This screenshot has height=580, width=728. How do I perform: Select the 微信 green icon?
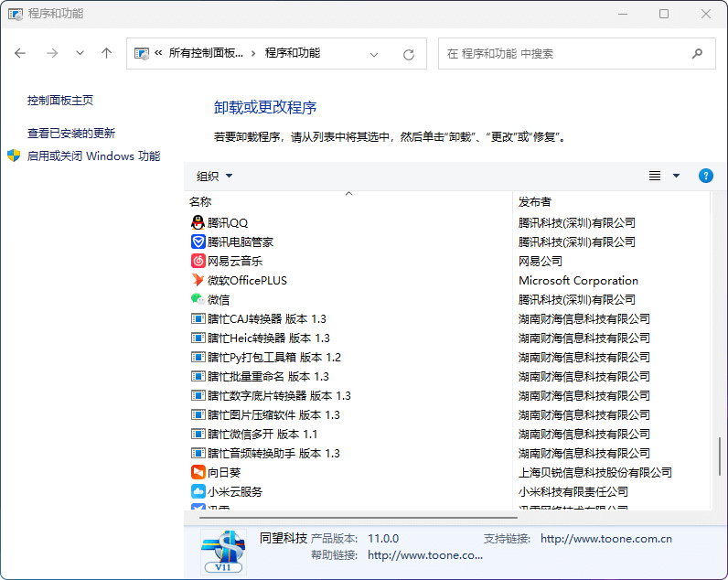tap(198, 299)
